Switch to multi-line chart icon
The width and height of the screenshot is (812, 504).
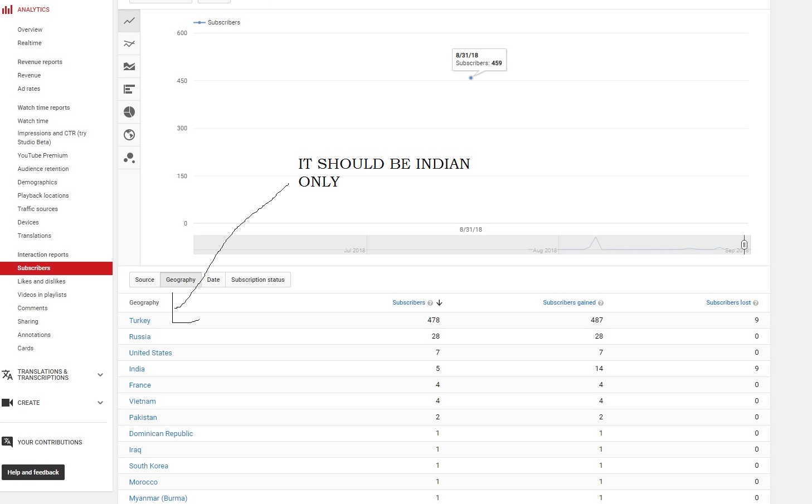(x=129, y=44)
